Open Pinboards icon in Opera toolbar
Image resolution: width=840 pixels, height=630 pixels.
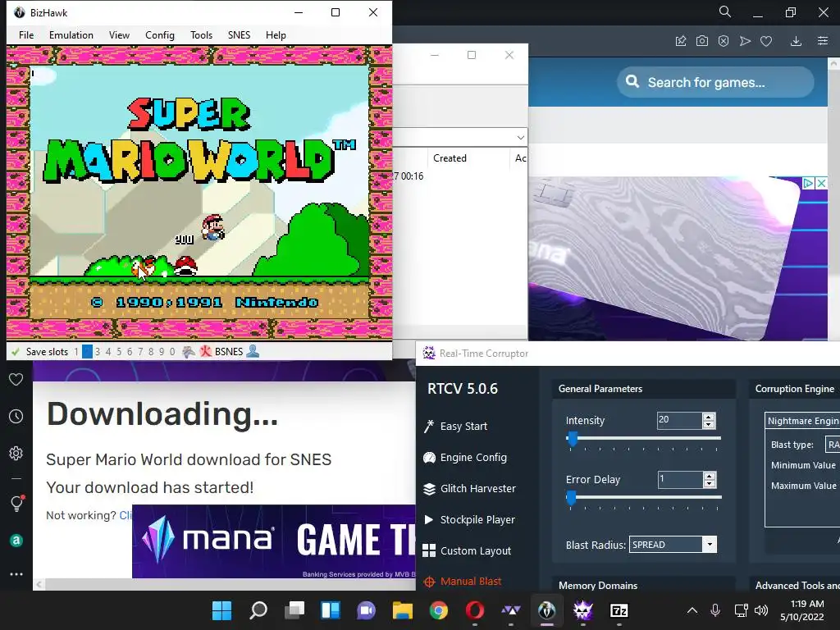[681, 41]
